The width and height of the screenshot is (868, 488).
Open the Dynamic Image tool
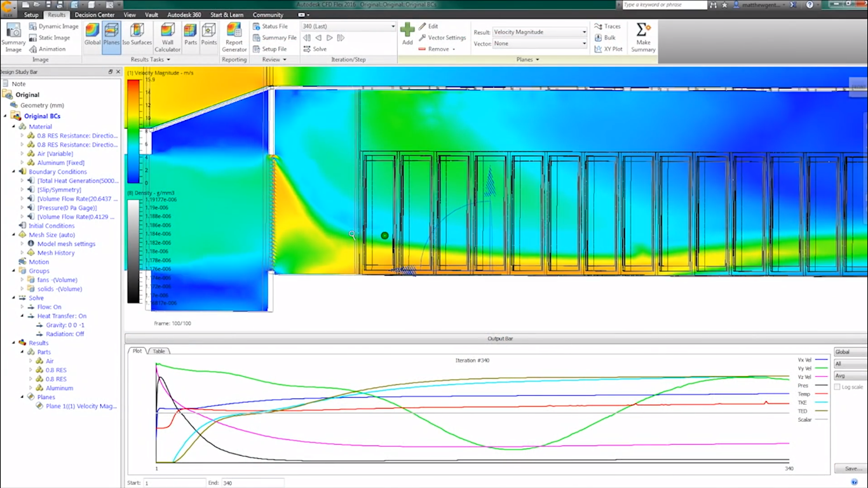point(53,27)
